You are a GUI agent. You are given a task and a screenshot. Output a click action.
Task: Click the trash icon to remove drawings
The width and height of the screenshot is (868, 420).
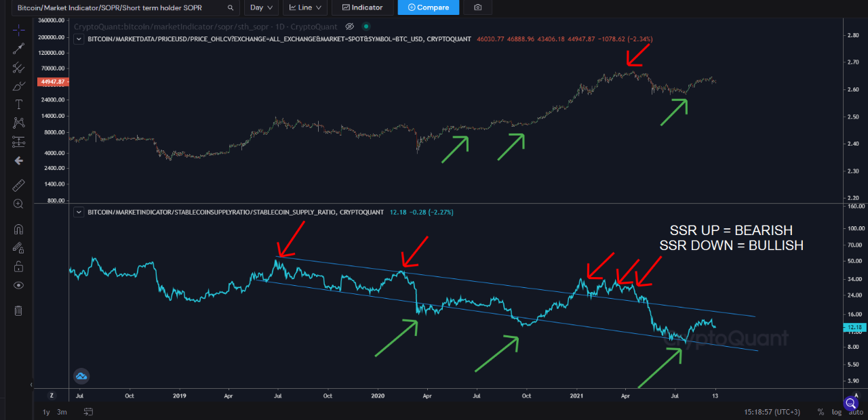click(18, 310)
